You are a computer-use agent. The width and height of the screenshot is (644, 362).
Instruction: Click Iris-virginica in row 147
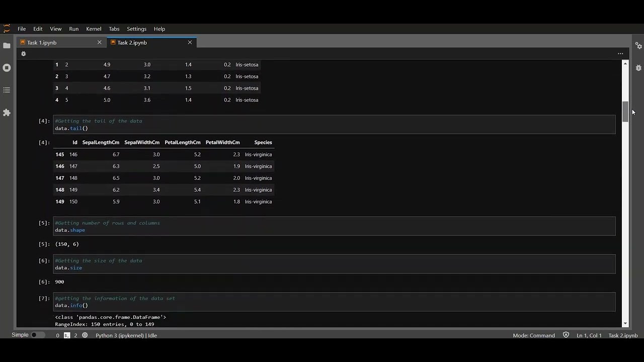tap(258, 178)
